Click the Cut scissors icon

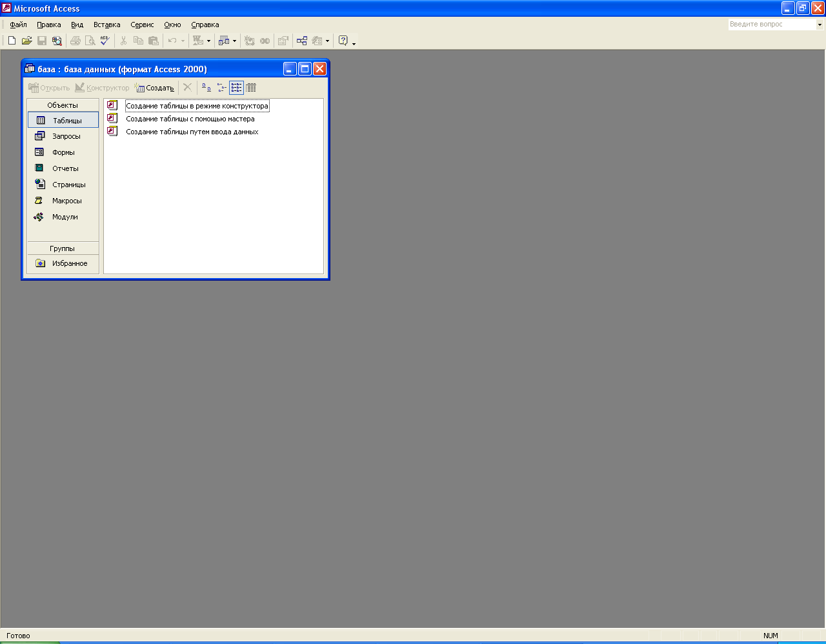[x=123, y=41]
